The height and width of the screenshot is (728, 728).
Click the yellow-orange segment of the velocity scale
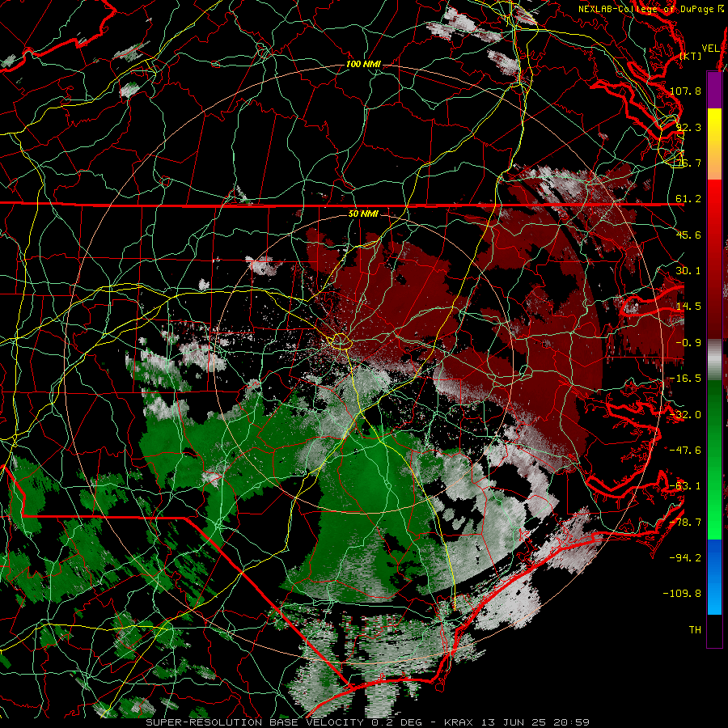pos(714,144)
